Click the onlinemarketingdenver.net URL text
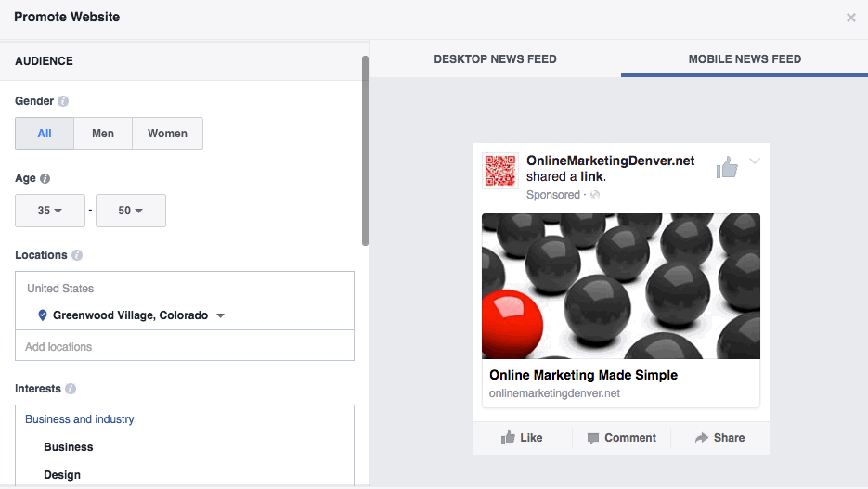The height and width of the screenshot is (489, 868). point(554,393)
